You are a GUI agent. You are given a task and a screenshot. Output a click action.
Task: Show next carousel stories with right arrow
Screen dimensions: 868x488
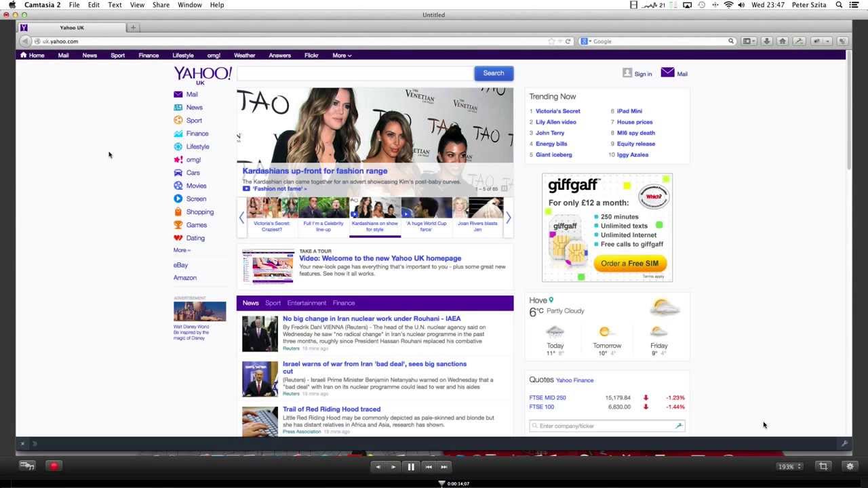pos(508,218)
